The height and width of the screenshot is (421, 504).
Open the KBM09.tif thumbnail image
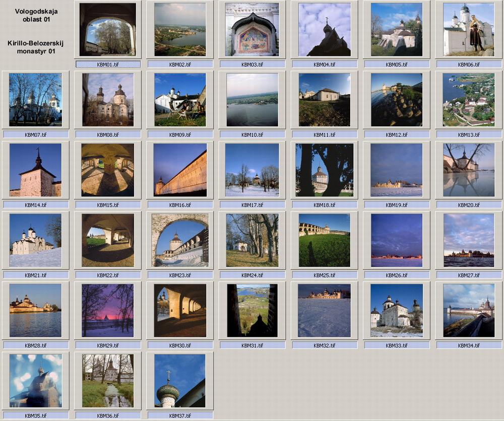pyautogui.click(x=180, y=100)
